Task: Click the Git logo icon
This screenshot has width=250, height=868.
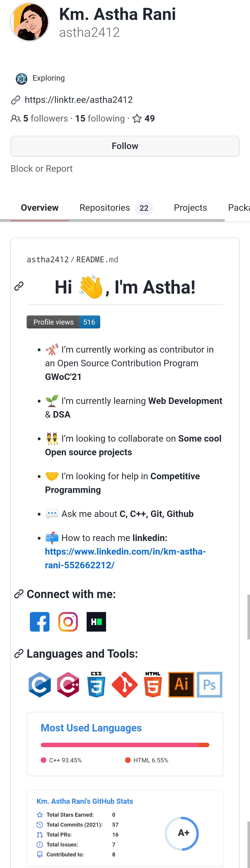Action: (x=125, y=684)
